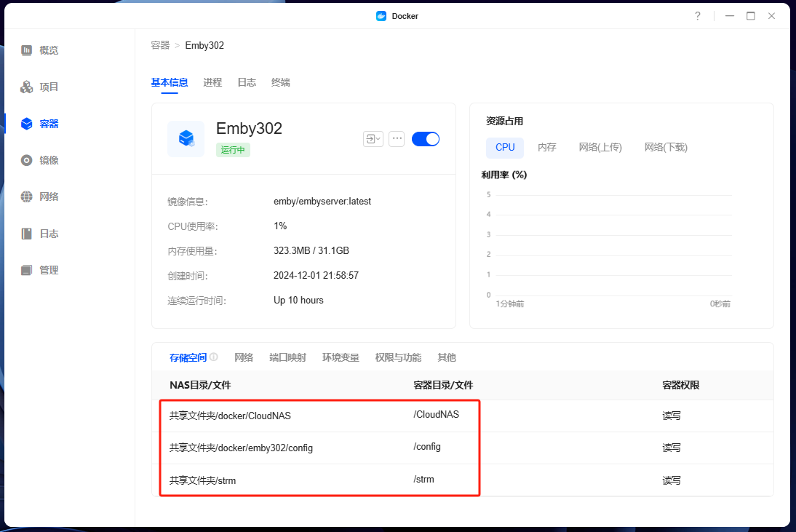
Task: Open the 概览 overview icon in sidebar
Action: point(26,49)
